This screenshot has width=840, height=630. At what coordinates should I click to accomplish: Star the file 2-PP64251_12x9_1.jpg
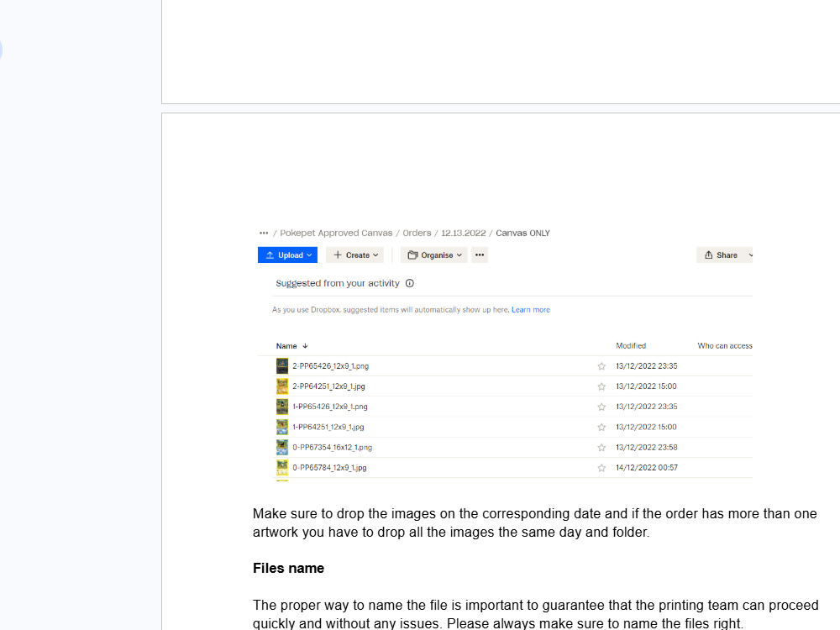pyautogui.click(x=601, y=386)
